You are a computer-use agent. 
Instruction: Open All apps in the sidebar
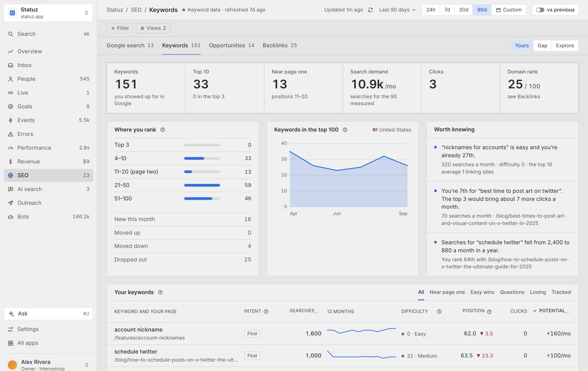pyautogui.click(x=49, y=343)
